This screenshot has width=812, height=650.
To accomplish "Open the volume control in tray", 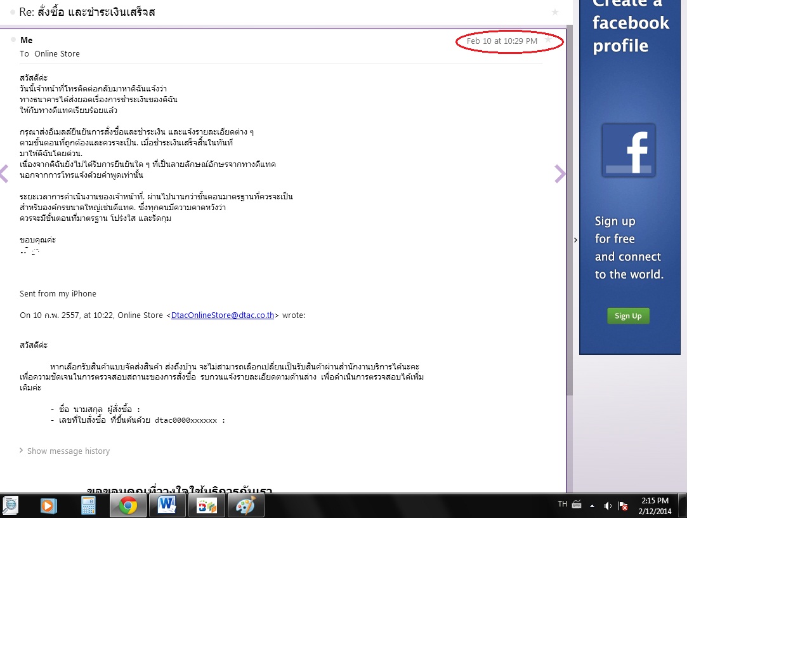I will pyautogui.click(x=608, y=506).
